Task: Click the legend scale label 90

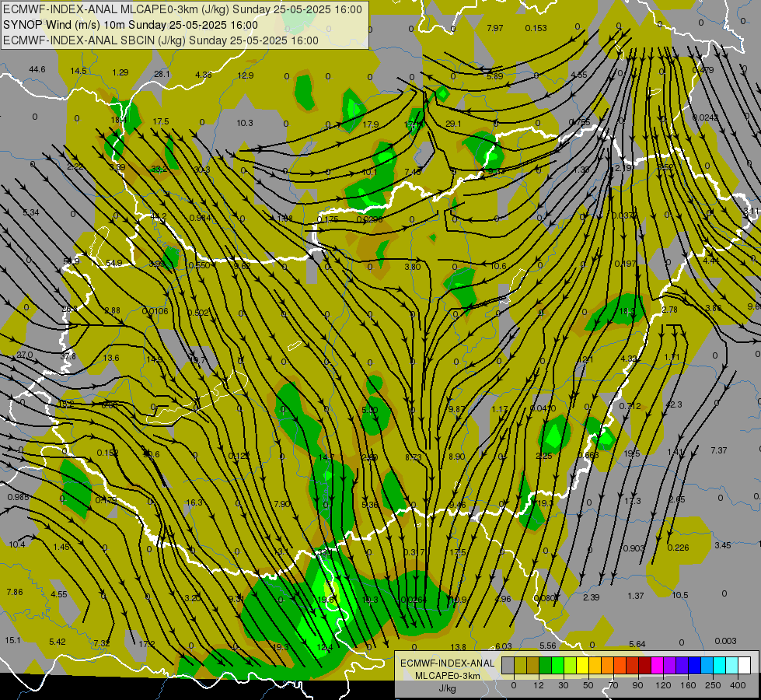Action: 637,685
